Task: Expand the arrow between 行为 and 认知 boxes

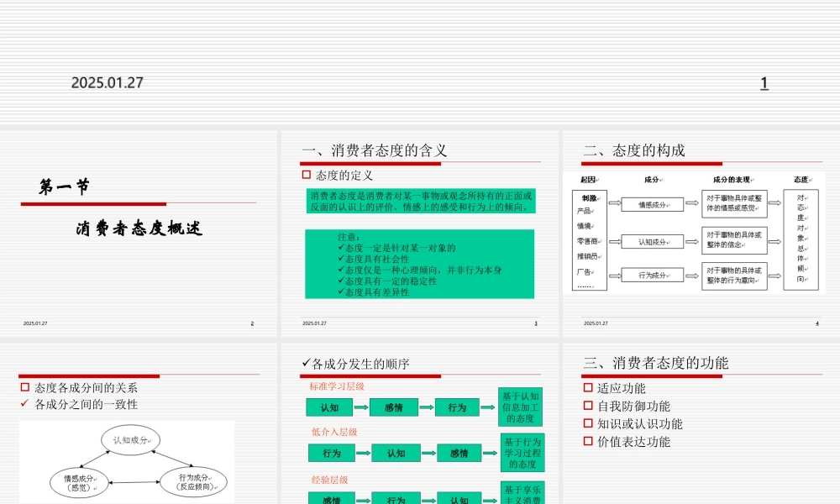Action: (x=363, y=453)
